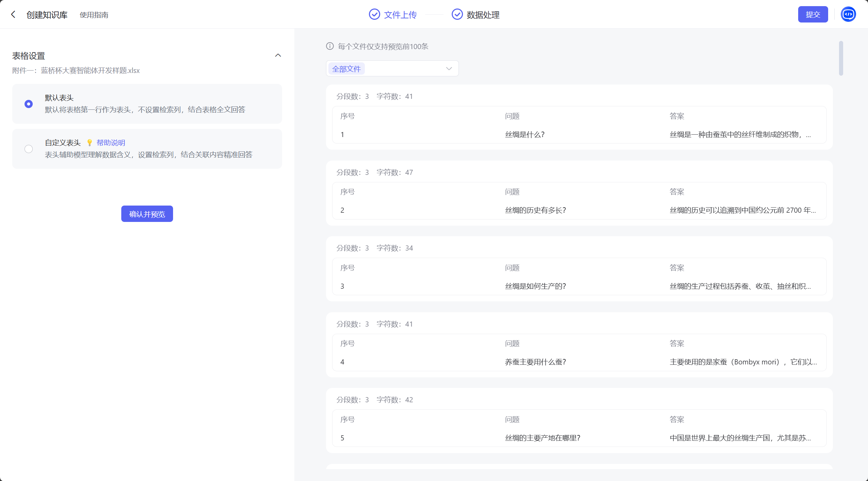Click the back arrow icon
Viewport: 868px width, 481px height.
pyautogui.click(x=13, y=14)
